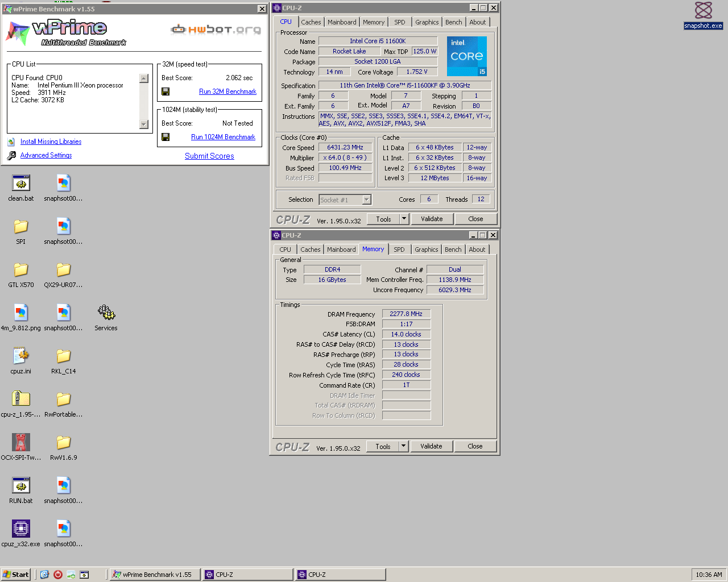Click the wrench icon beside Advanced Settings
728x582 pixels.
pyautogui.click(x=11, y=155)
